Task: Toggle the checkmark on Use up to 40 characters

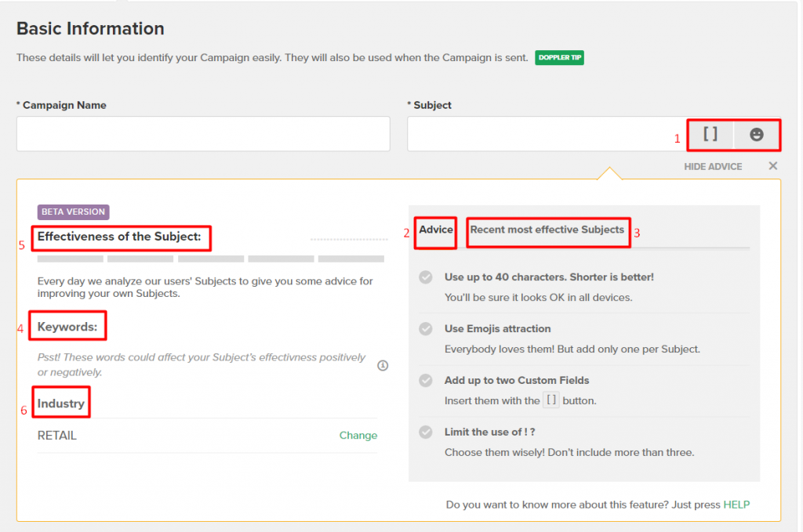Action: [x=425, y=277]
